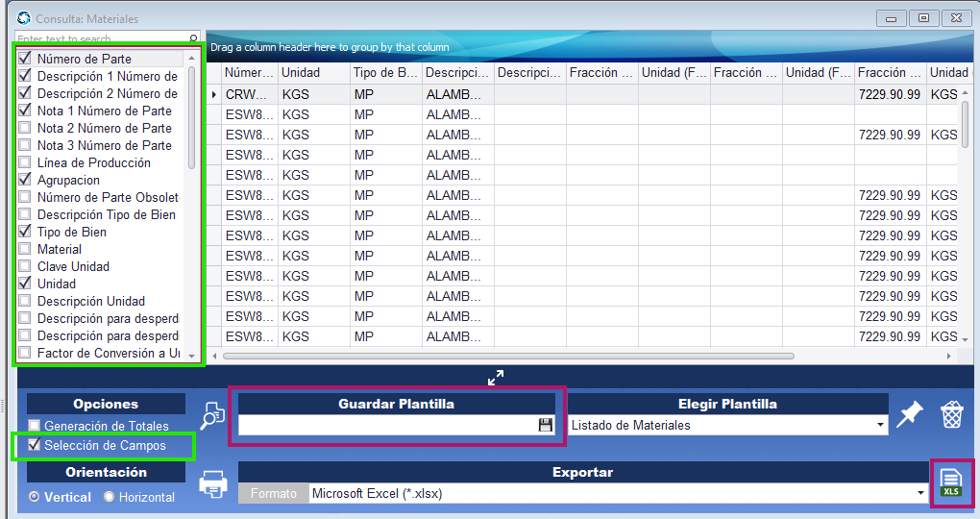Open the Elegir Plantilla dropdown
The width and height of the screenshot is (980, 519).
(880, 425)
